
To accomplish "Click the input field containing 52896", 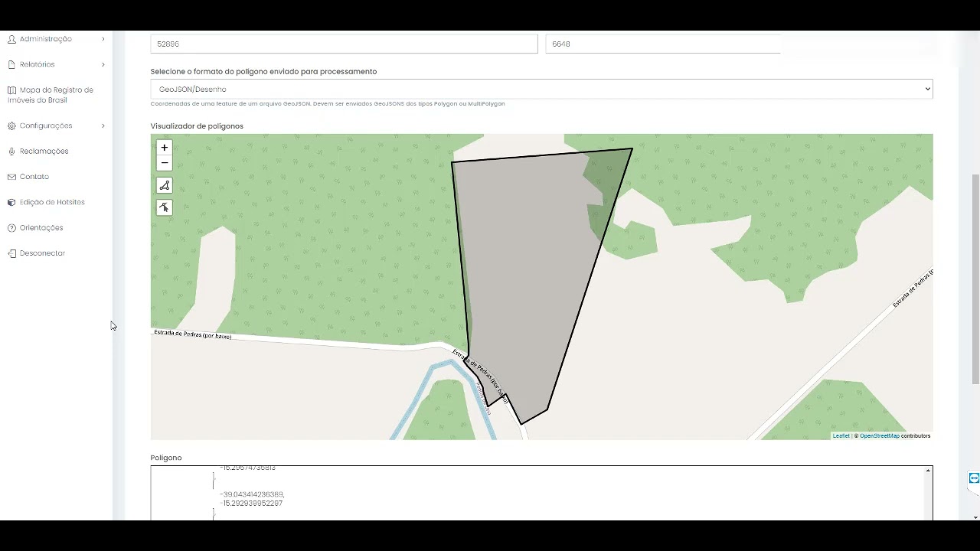I will point(344,44).
